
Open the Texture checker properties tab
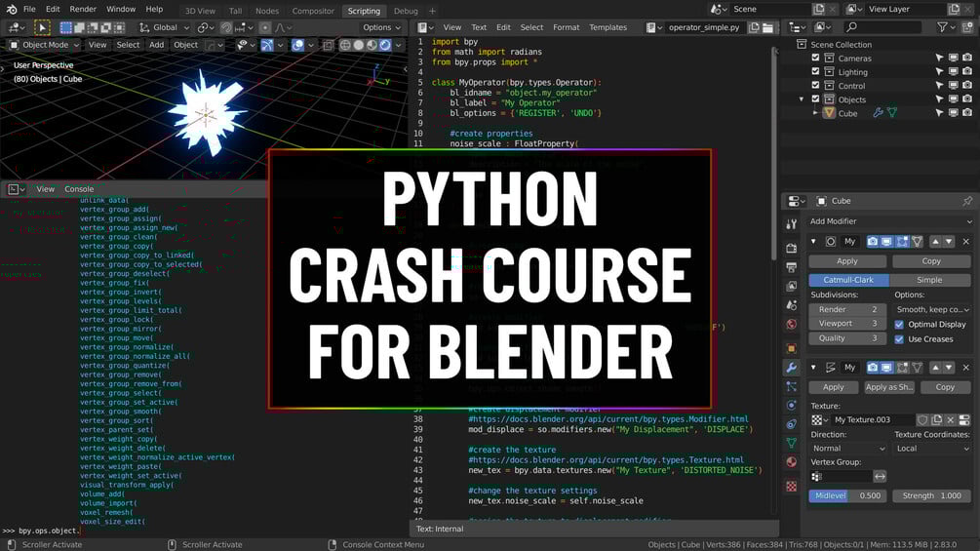click(791, 486)
